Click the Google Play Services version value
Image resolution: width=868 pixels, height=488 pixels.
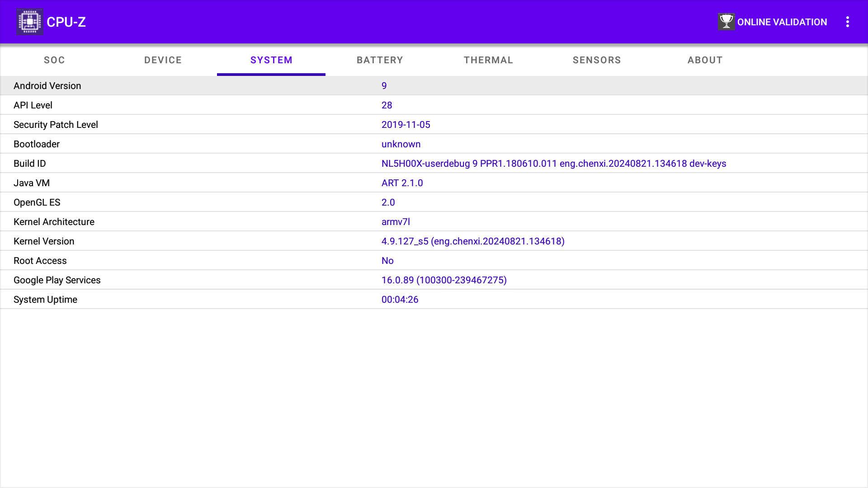[443, 280]
